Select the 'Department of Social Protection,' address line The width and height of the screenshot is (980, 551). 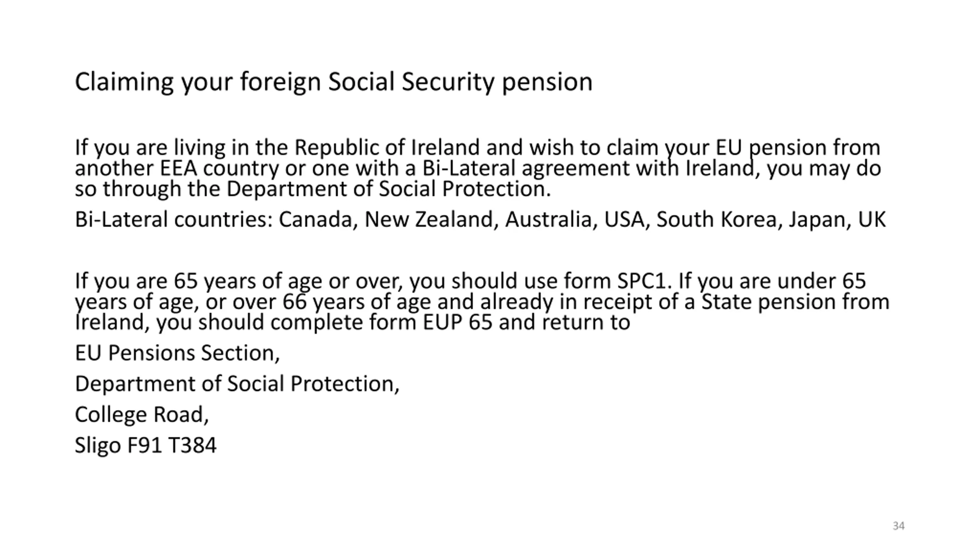(237, 384)
